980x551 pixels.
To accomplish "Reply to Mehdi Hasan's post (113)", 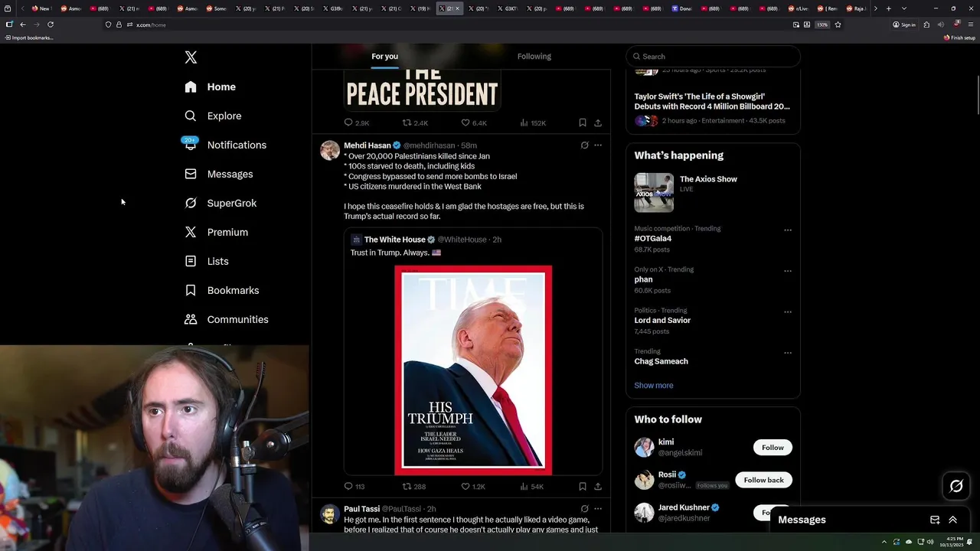I will pyautogui.click(x=354, y=487).
